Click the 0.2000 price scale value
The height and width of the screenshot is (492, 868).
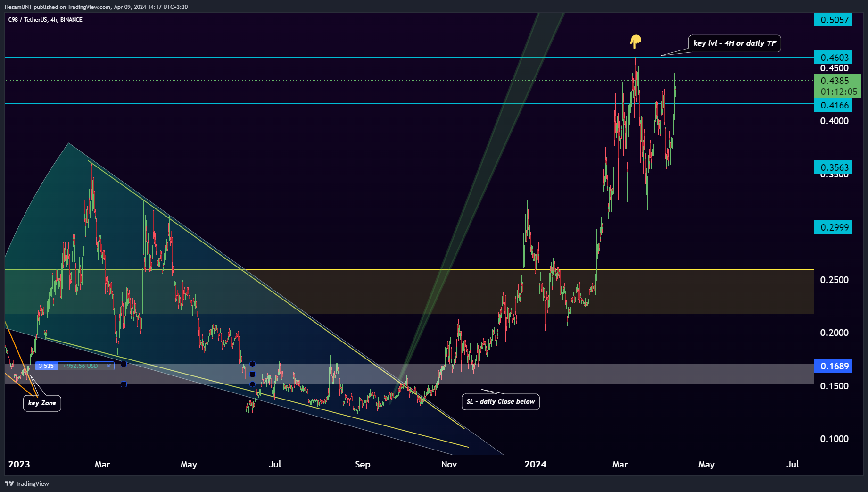pos(834,333)
